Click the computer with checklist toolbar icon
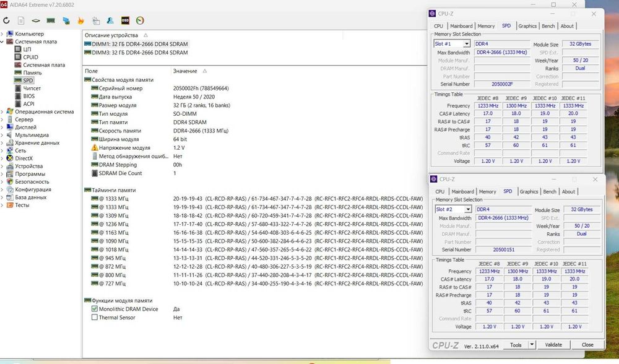Viewport: 619px width, 364px height. pos(96,20)
